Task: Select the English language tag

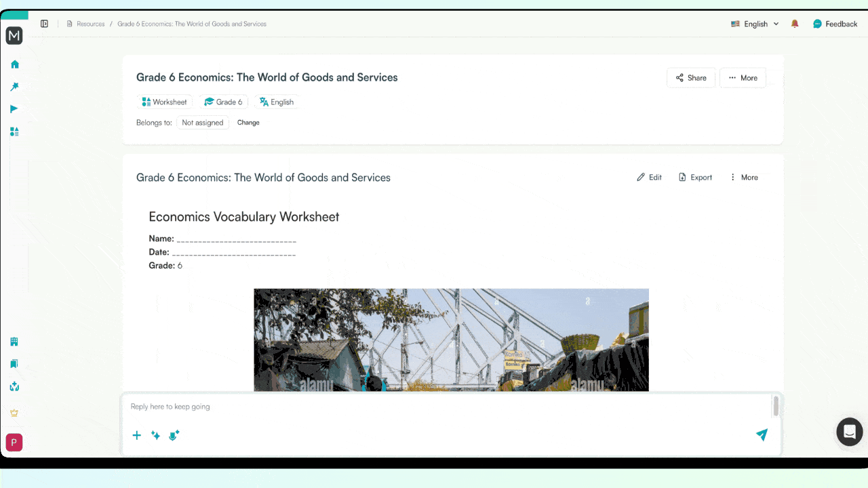Action: (276, 102)
